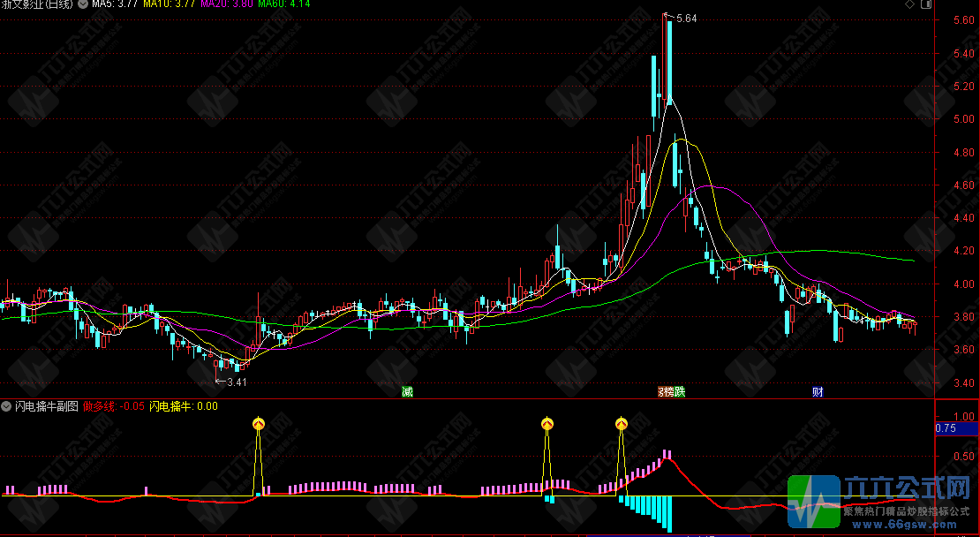Viewport: 980px width, 537px height.
Task: Open the green 减 event marker
Action: [x=407, y=391]
